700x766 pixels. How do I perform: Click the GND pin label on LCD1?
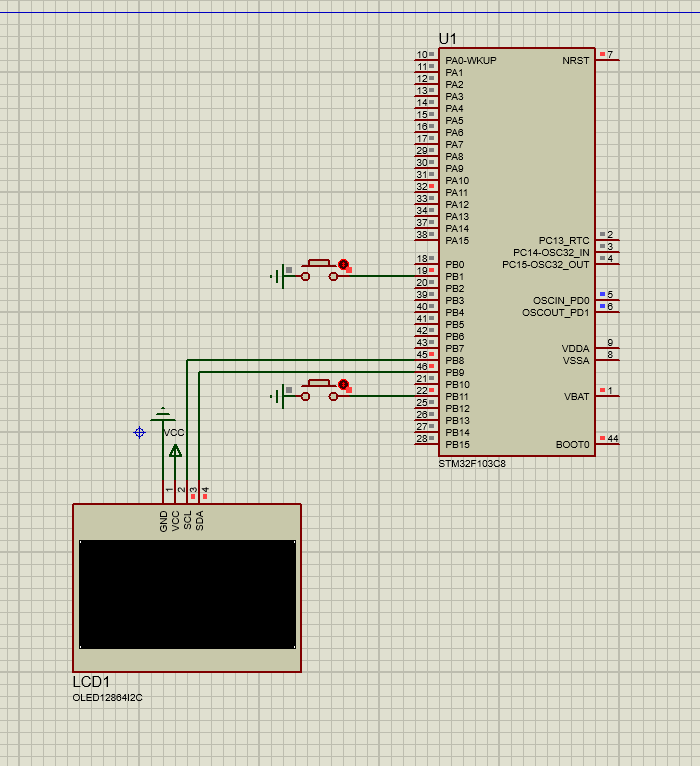pos(164,521)
